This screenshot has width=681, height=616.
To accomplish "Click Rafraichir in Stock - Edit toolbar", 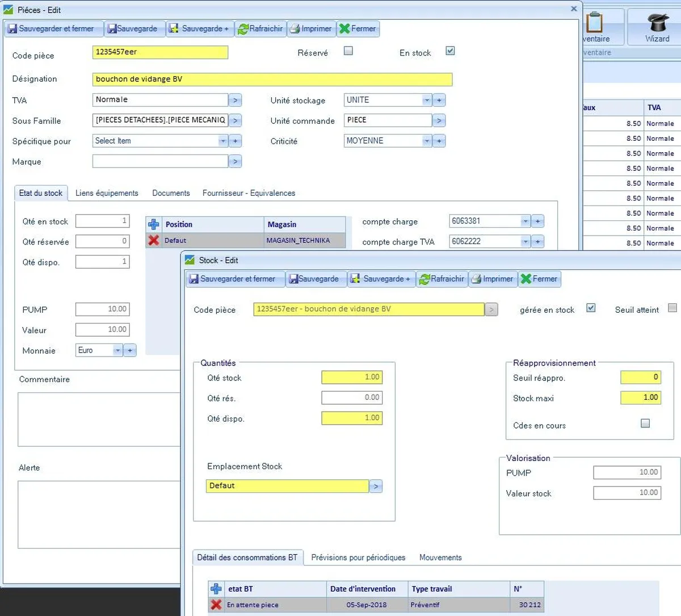I will [x=442, y=279].
